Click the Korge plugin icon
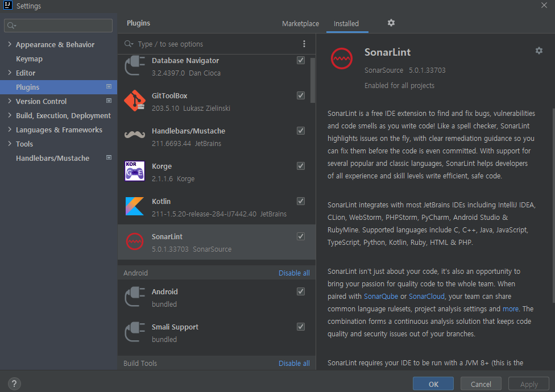This screenshot has width=555, height=392. tap(135, 171)
